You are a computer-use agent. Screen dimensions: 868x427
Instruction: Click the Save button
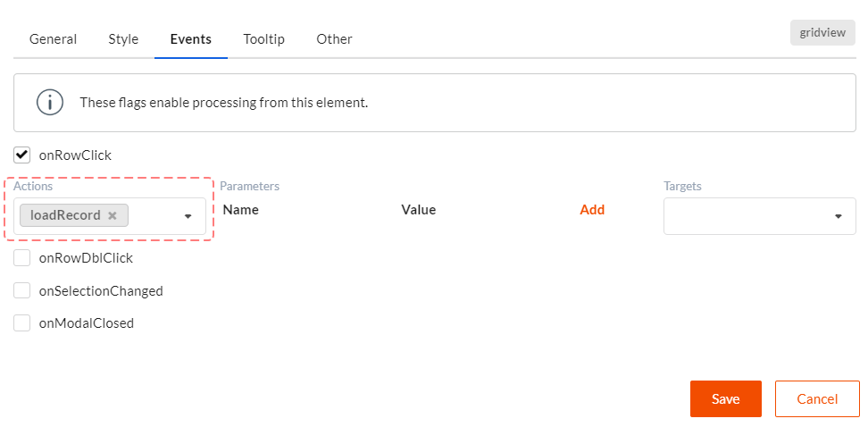pyautogui.click(x=726, y=398)
